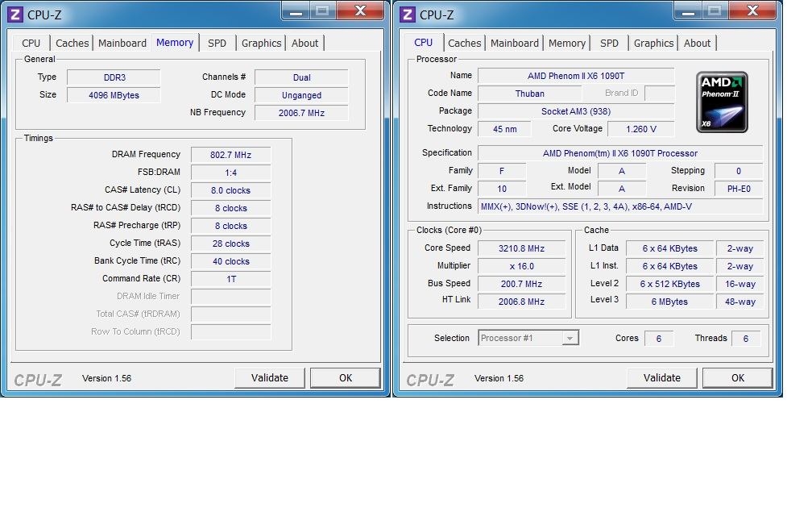Viewport: 812px width, 508px height.
Task: Click the HT Link 2006.8 MHz value
Action: point(521,302)
